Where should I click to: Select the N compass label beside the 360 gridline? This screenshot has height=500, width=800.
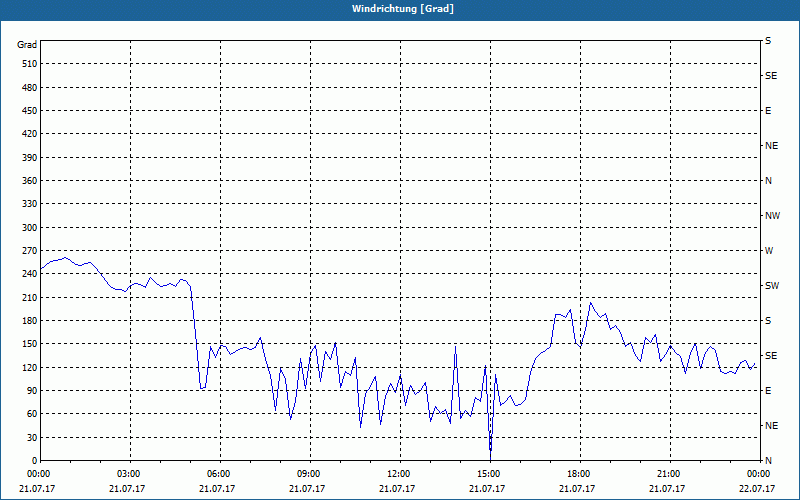coord(768,181)
